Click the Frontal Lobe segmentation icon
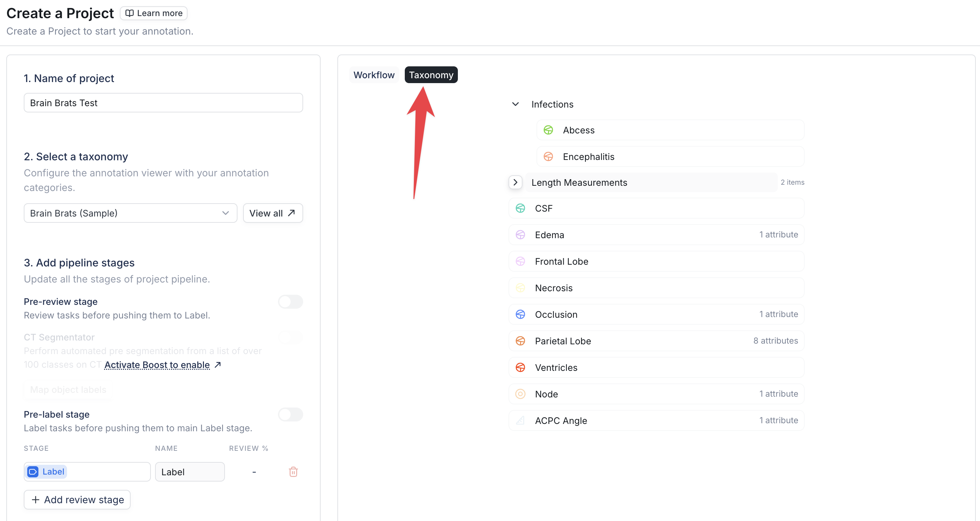The width and height of the screenshot is (980, 521). click(520, 261)
